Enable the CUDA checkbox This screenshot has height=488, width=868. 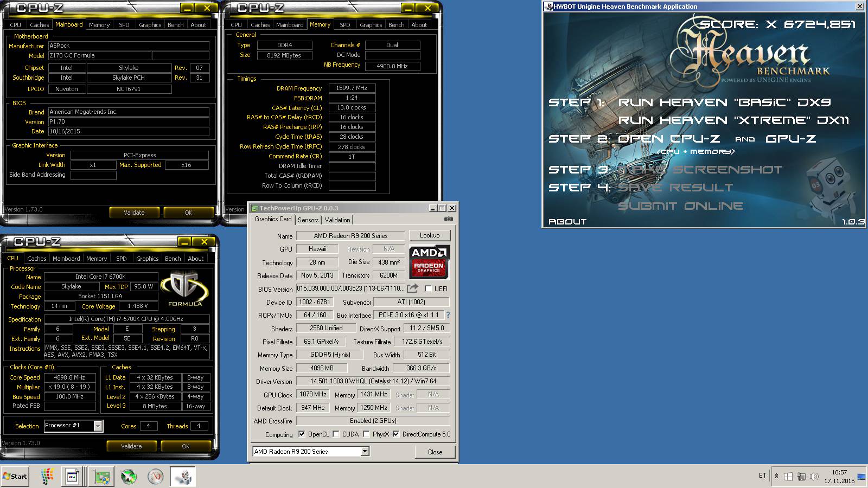pyautogui.click(x=336, y=434)
